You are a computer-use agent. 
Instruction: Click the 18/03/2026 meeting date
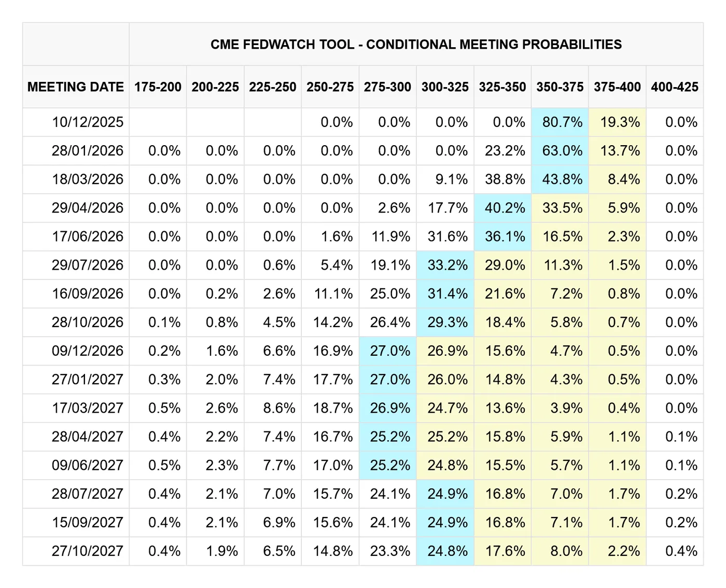87,179
